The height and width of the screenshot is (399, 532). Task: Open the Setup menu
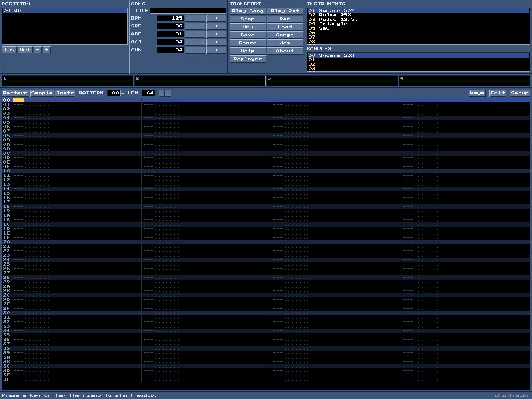click(x=520, y=93)
